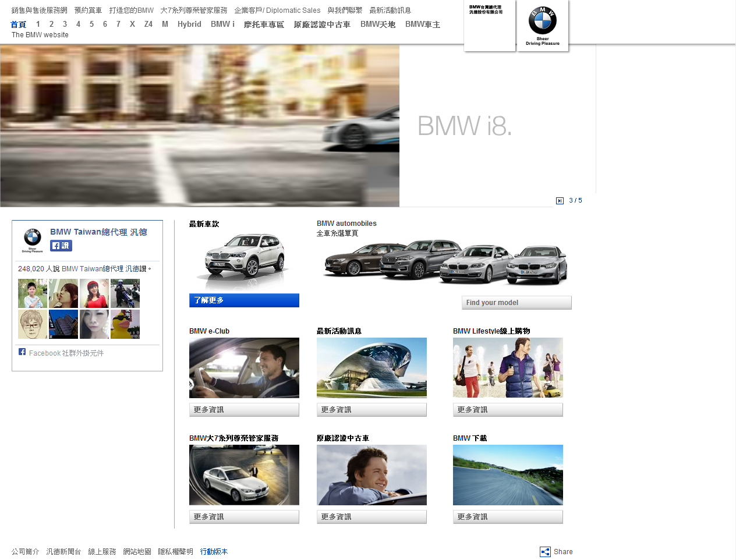
Task: Open BMW Welt building thumbnail
Action: tap(371, 368)
